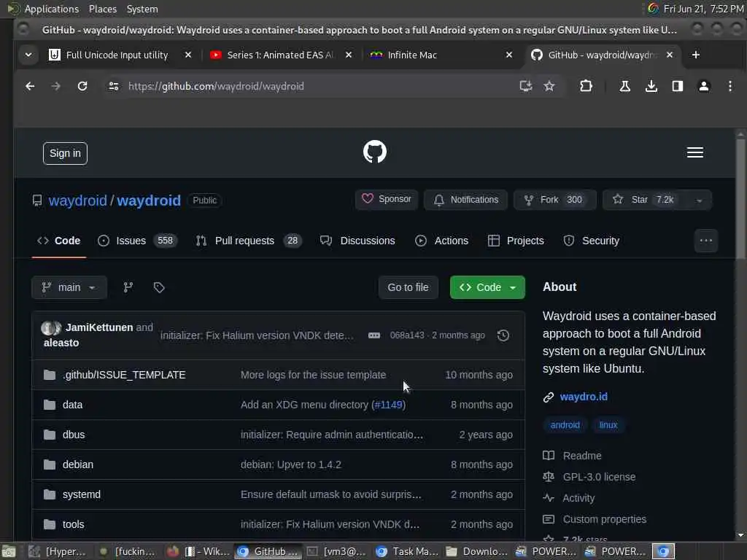The image size is (747, 560).
Task: Open the JamiKettunen author link
Action: [99, 327]
